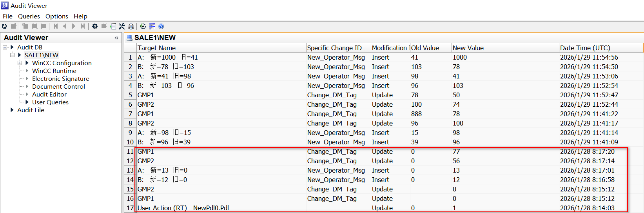
Task: Click the export list icon with green arrow
Action: click(x=113, y=26)
